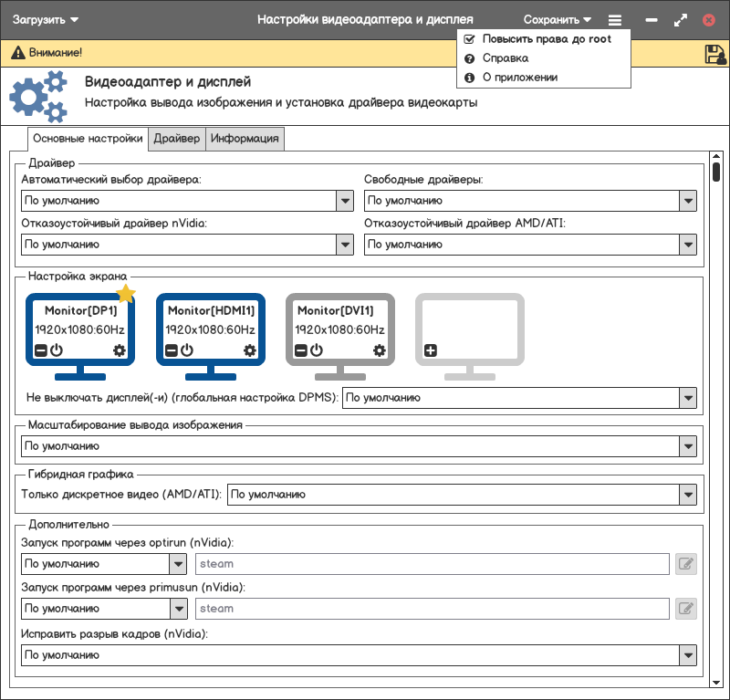Click the power icon on Monitor[HDMI1]
Image resolution: width=730 pixels, height=700 pixels.
pos(186,350)
